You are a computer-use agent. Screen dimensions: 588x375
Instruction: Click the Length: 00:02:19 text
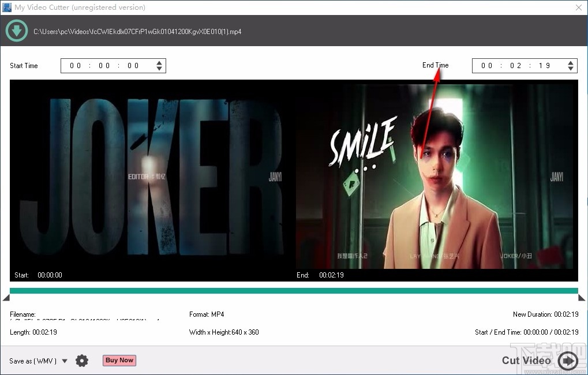pyautogui.click(x=33, y=332)
